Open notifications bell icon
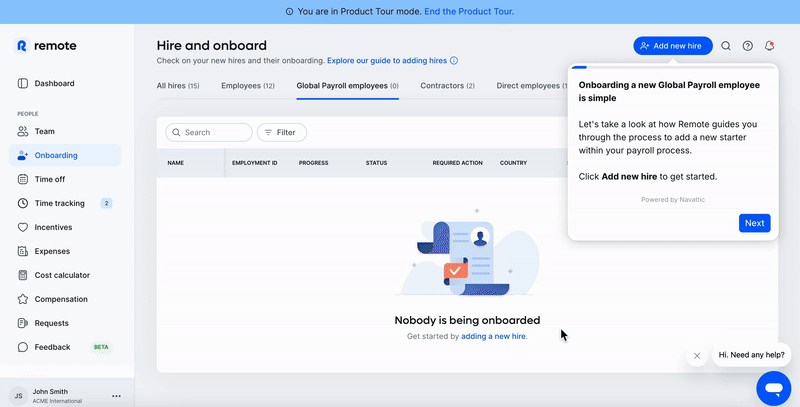The height and width of the screenshot is (407, 800). (x=769, y=46)
